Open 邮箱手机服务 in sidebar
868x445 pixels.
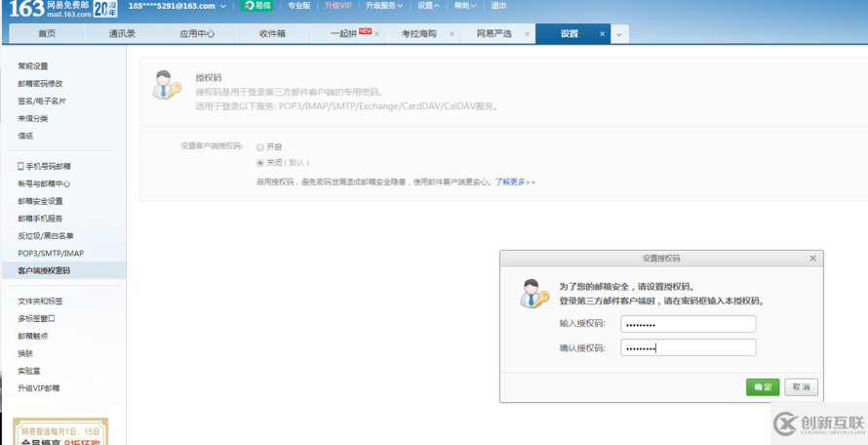(40, 219)
